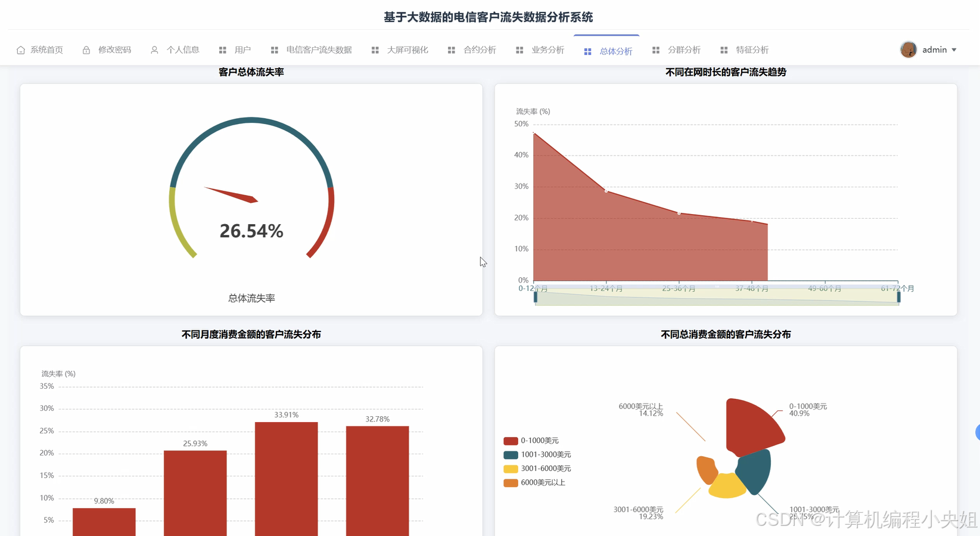This screenshot has height=536, width=980.
Task: Click the gauge value 26.54%
Action: click(251, 231)
